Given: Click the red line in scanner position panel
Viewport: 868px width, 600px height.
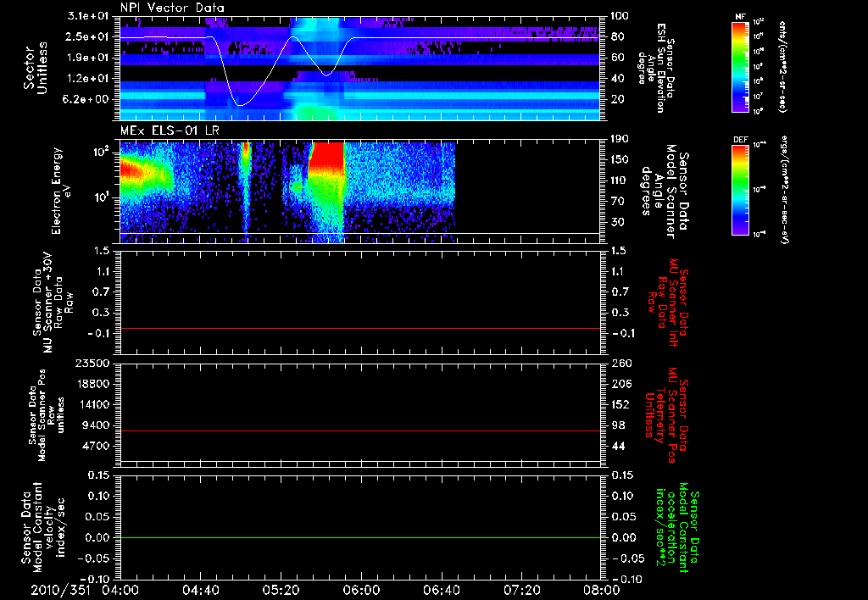Looking at the screenshot, I should click(359, 431).
